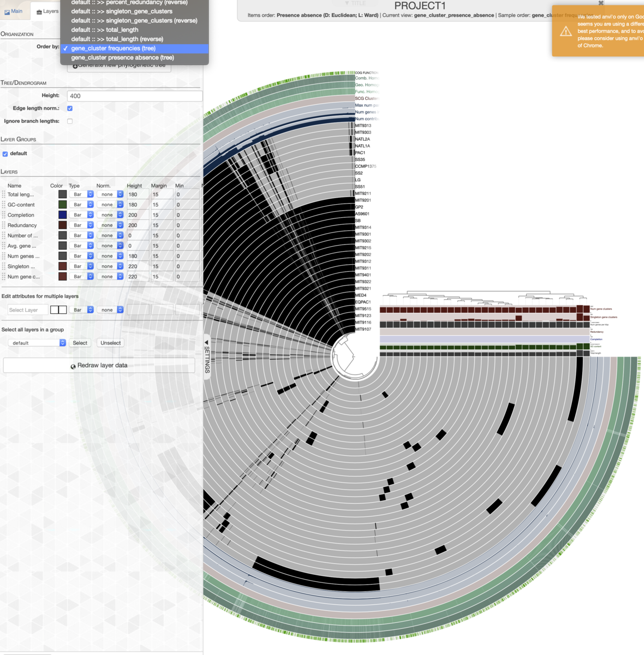Click Select button for layer group
The width and height of the screenshot is (644, 655).
click(x=80, y=343)
